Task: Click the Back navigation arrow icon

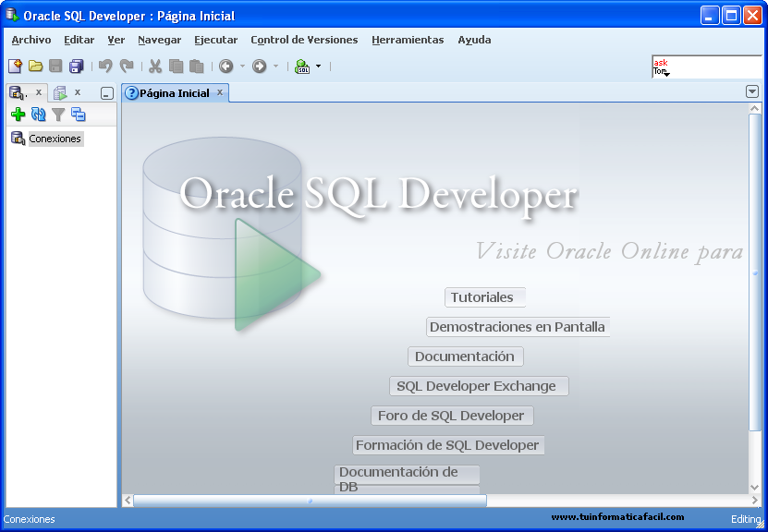Action: [226, 66]
